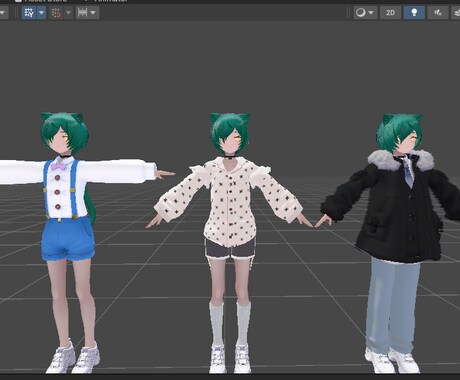Image resolution: width=460 pixels, height=380 pixels.
Task: Toggle scene lighting with the lightbulb button
Action: click(414, 13)
